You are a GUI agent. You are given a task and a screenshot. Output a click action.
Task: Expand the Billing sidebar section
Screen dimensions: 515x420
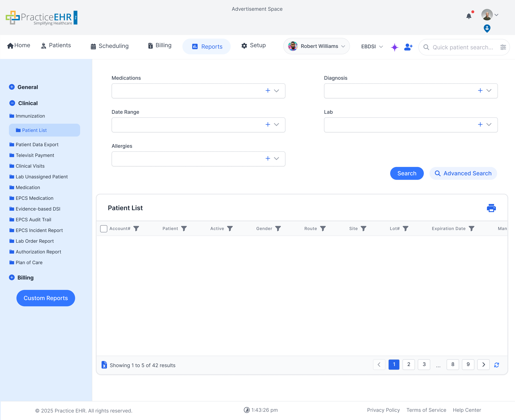[x=12, y=278]
